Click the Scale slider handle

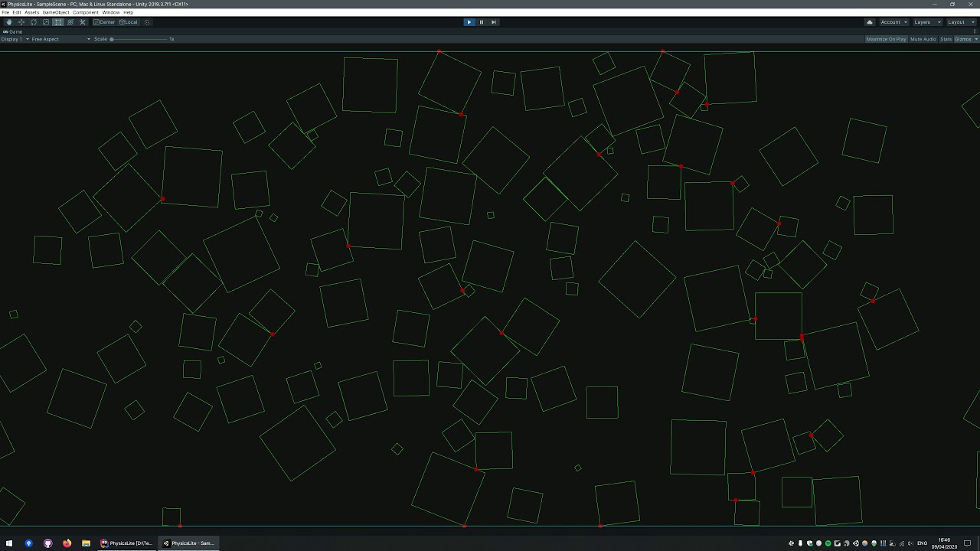(x=112, y=39)
